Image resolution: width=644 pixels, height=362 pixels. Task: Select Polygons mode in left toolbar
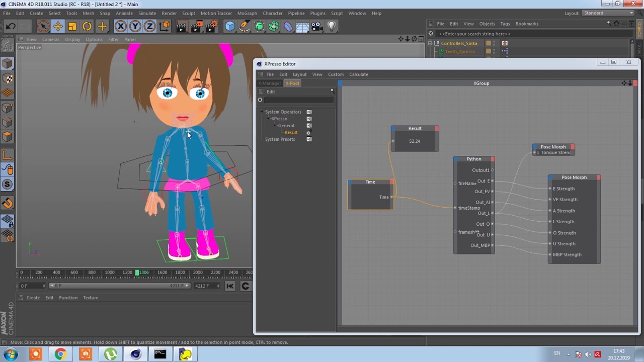point(7,137)
